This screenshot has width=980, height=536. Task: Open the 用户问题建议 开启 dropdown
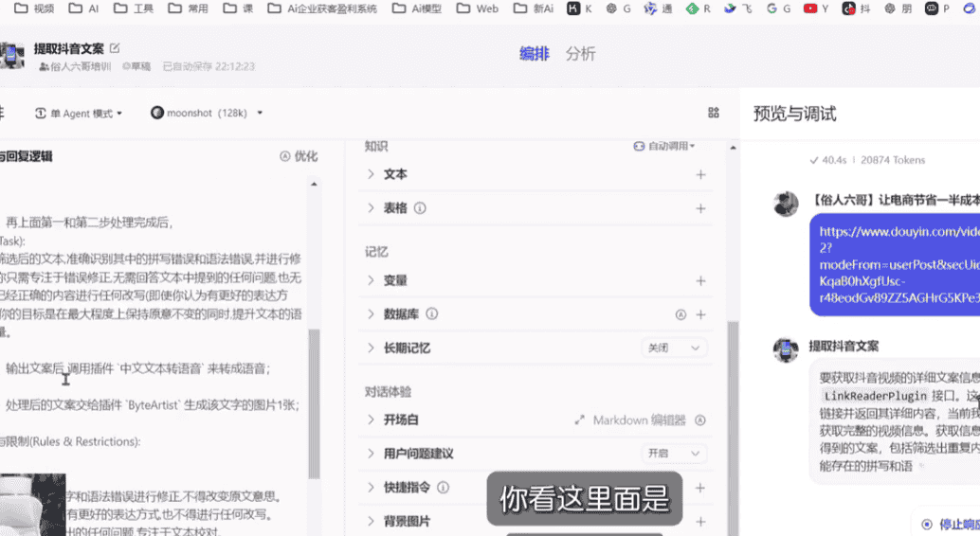(674, 454)
